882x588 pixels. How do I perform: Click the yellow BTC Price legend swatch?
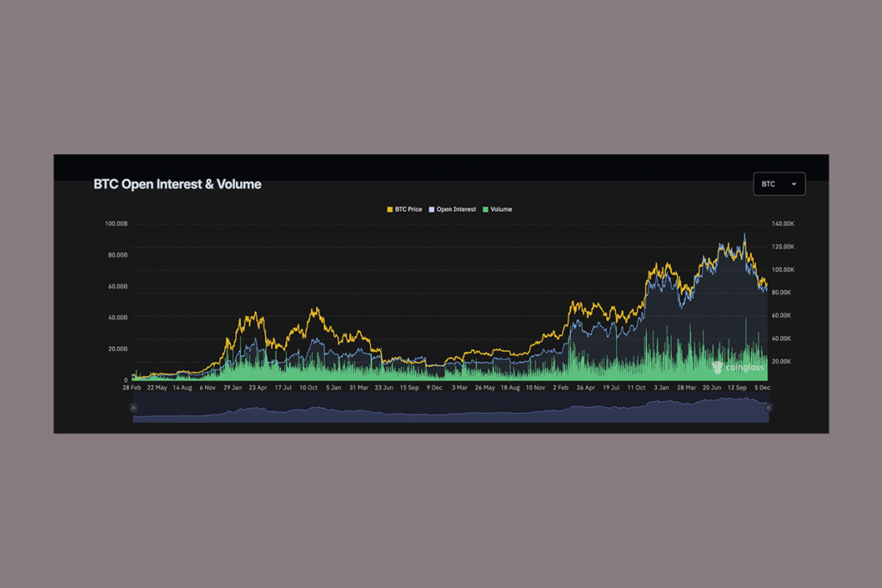tap(389, 209)
